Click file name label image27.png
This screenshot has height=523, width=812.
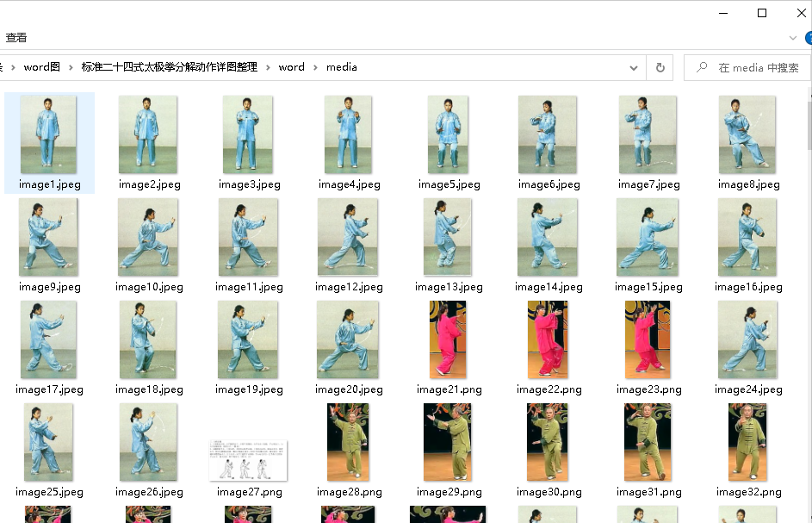pyautogui.click(x=249, y=493)
